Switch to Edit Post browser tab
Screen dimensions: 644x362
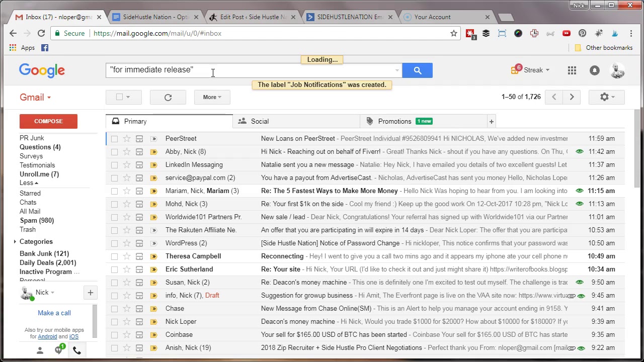tap(253, 17)
